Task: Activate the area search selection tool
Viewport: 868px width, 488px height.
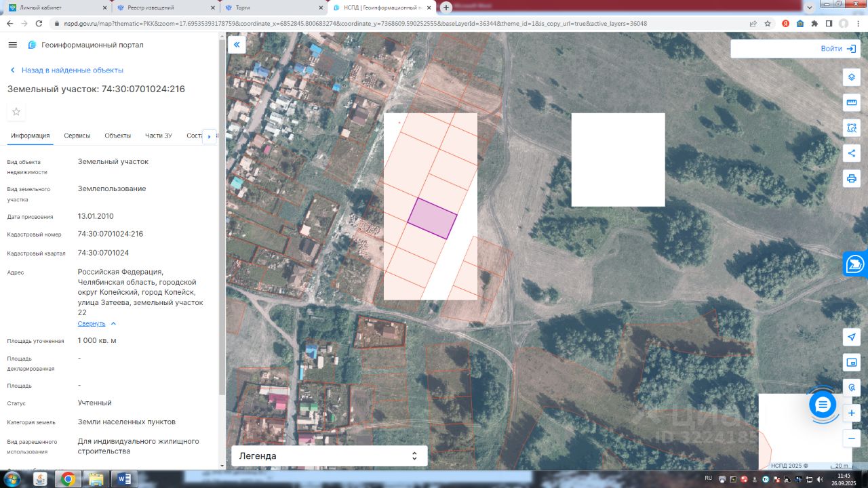Action: coord(852,127)
